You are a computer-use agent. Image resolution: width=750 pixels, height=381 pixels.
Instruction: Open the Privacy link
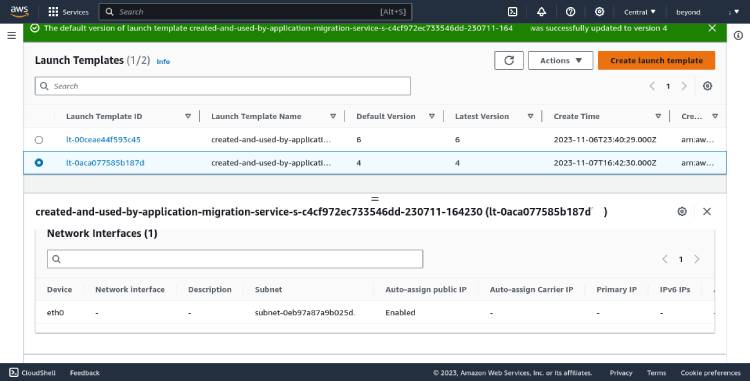(x=621, y=372)
